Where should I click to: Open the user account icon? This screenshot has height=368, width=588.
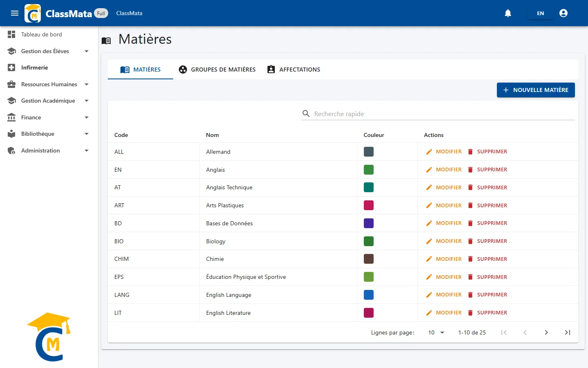click(x=563, y=13)
